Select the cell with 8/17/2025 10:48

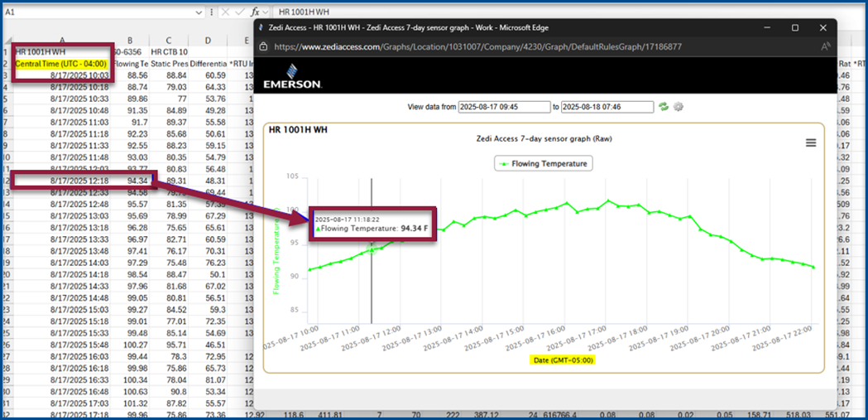[x=62, y=110]
